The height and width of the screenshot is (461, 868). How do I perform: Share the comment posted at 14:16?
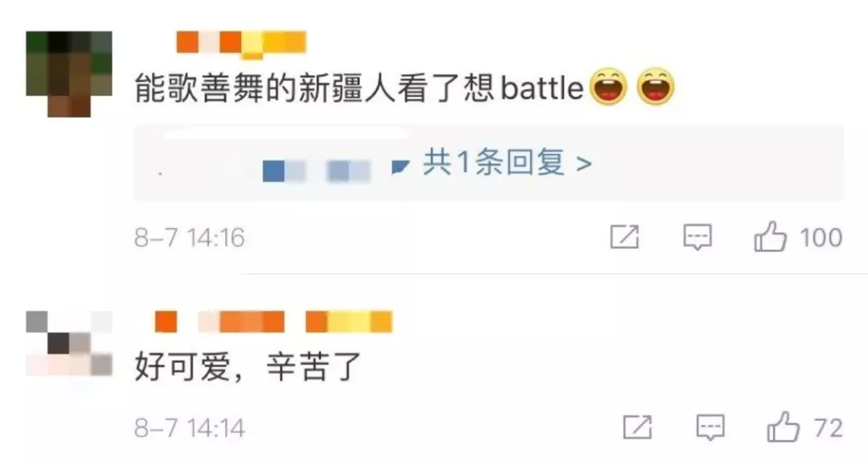(624, 237)
